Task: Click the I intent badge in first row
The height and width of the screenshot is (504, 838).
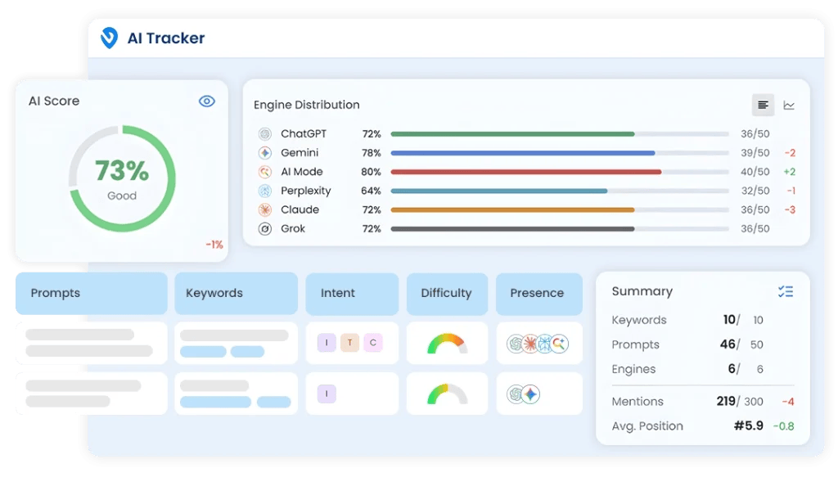Action: pos(327,343)
